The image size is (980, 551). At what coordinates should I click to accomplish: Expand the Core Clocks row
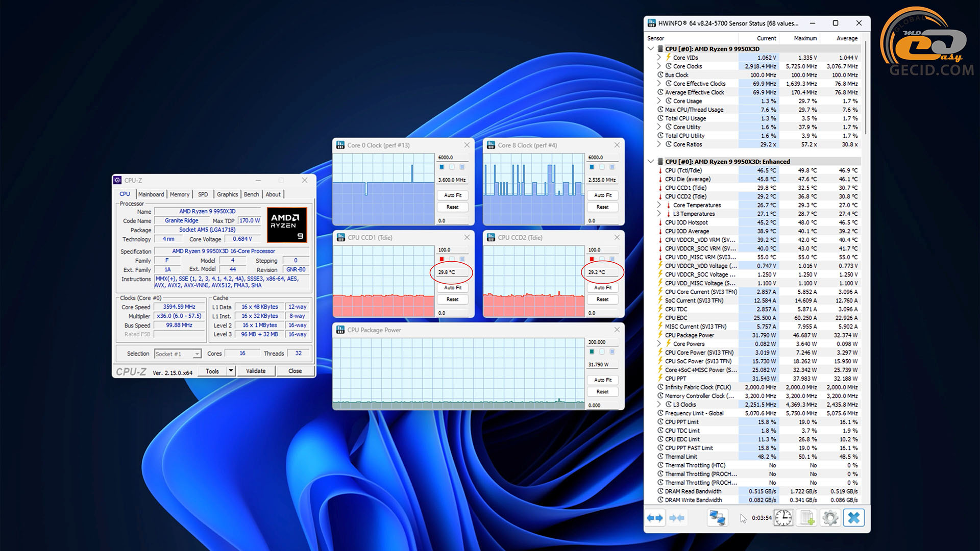(x=659, y=66)
